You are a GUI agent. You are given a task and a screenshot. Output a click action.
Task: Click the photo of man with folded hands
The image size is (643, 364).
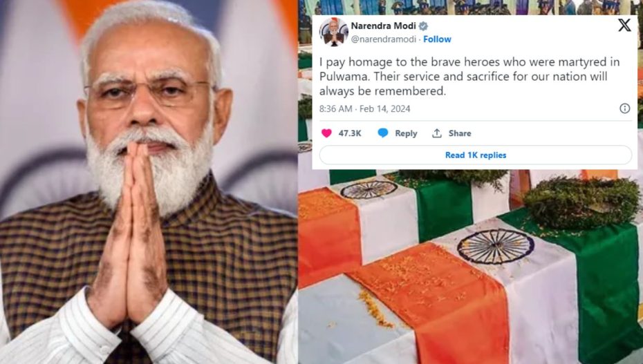[x=149, y=182]
